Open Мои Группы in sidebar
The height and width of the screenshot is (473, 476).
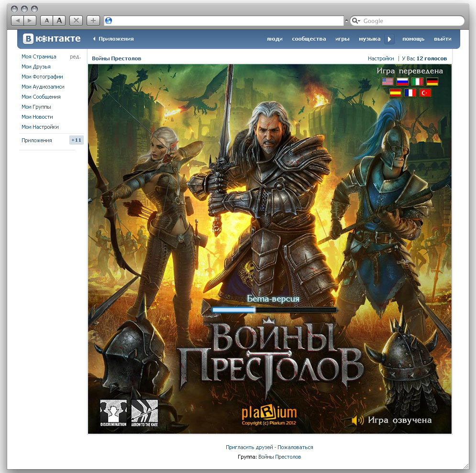[x=36, y=107]
